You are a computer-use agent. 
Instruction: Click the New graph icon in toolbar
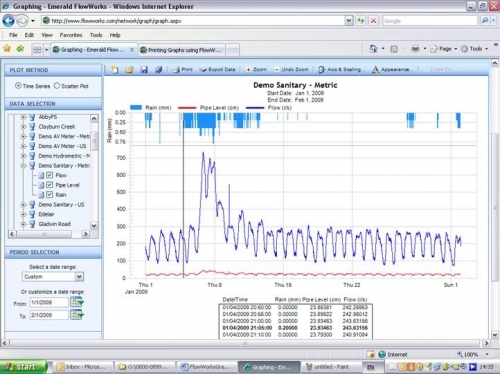(115, 69)
